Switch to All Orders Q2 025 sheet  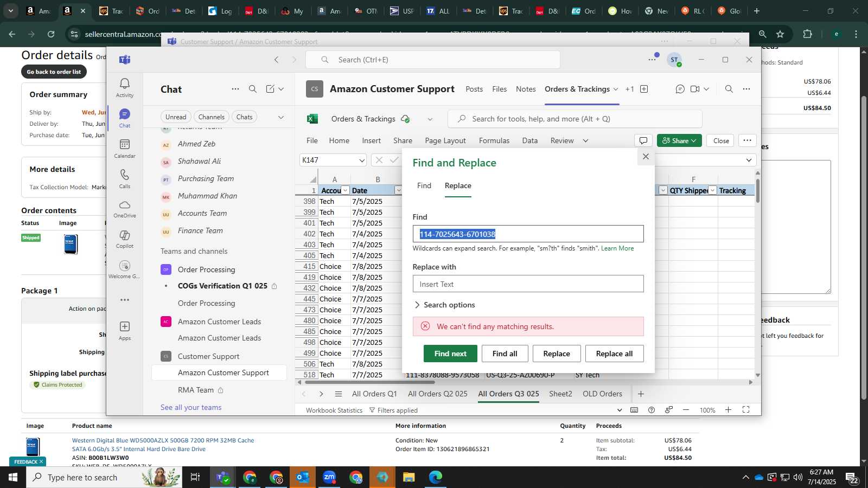click(438, 394)
